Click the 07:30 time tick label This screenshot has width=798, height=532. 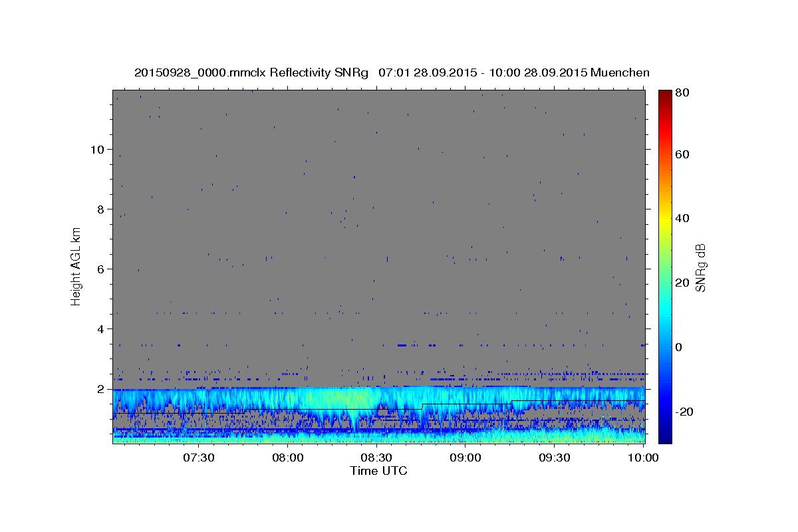click(198, 458)
